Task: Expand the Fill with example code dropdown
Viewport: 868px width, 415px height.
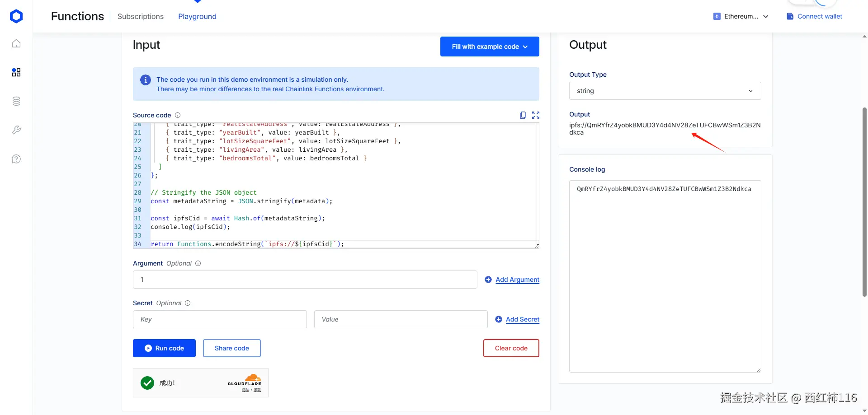Action: coord(490,47)
